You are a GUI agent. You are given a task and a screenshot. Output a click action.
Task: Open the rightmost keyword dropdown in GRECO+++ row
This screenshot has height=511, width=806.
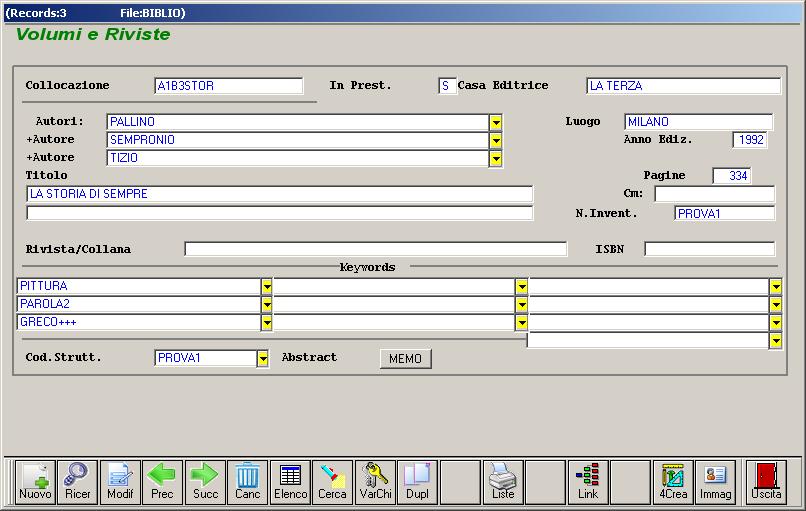(776, 322)
